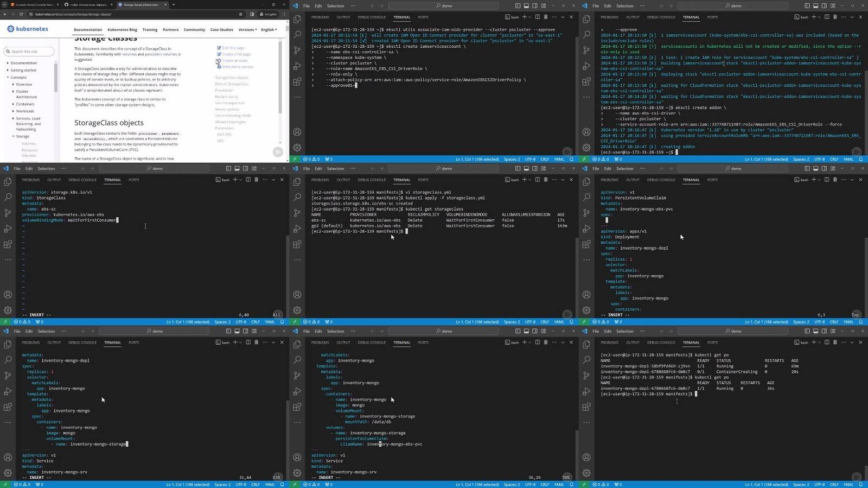Kill terminal trash icon in the PersistentVolumeClaim YAML window

[835, 180]
